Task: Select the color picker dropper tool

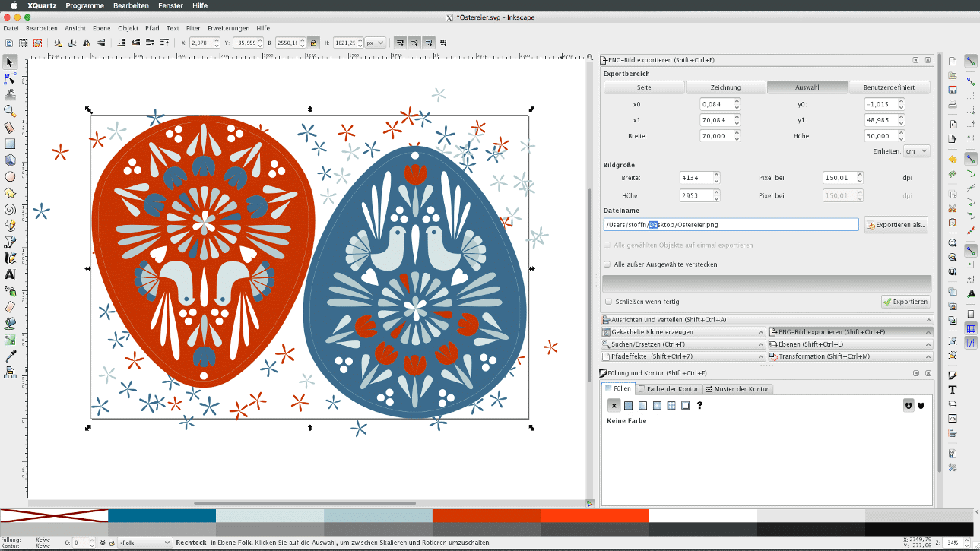Action: coord(10,356)
